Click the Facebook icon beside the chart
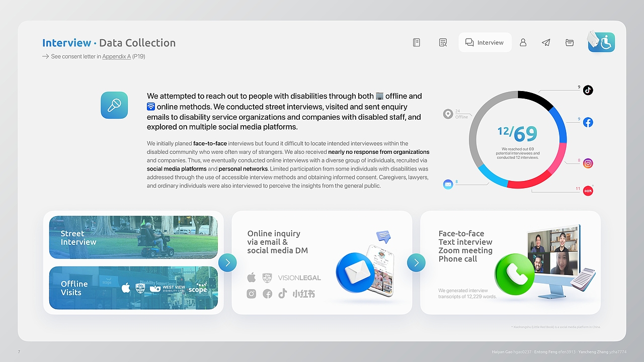Image resolution: width=644 pixels, height=362 pixels. pyautogui.click(x=588, y=122)
